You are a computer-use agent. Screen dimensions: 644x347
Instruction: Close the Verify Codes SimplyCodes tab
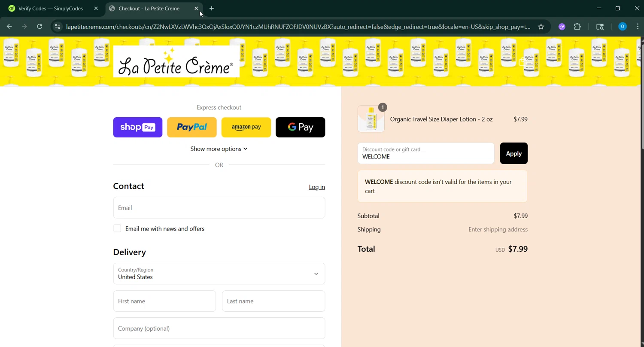pyautogui.click(x=96, y=8)
